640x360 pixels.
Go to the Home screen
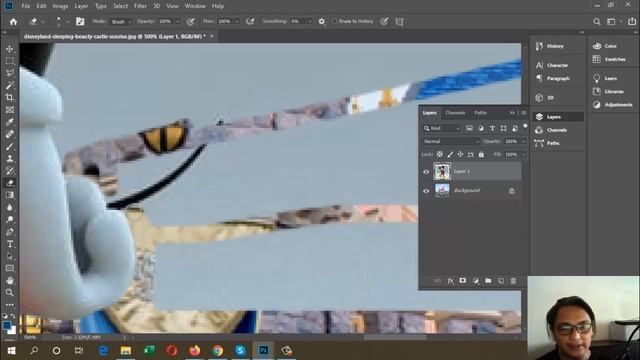(x=13, y=22)
